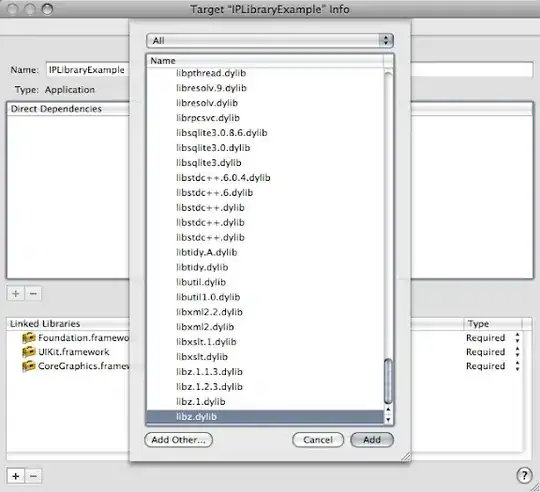
Task: Click the plus button under Direct Dependencies
Action: [15, 294]
